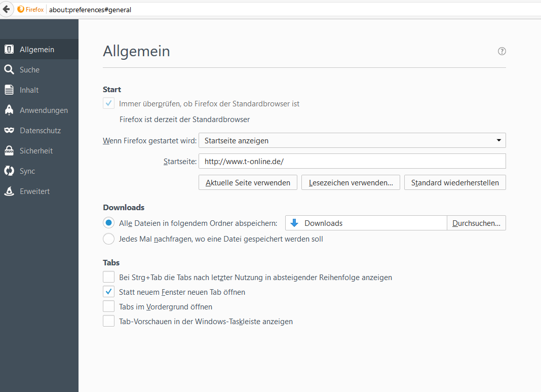Click the Erweitert wizard hat icon
This screenshot has height=392, width=541.
(9, 191)
